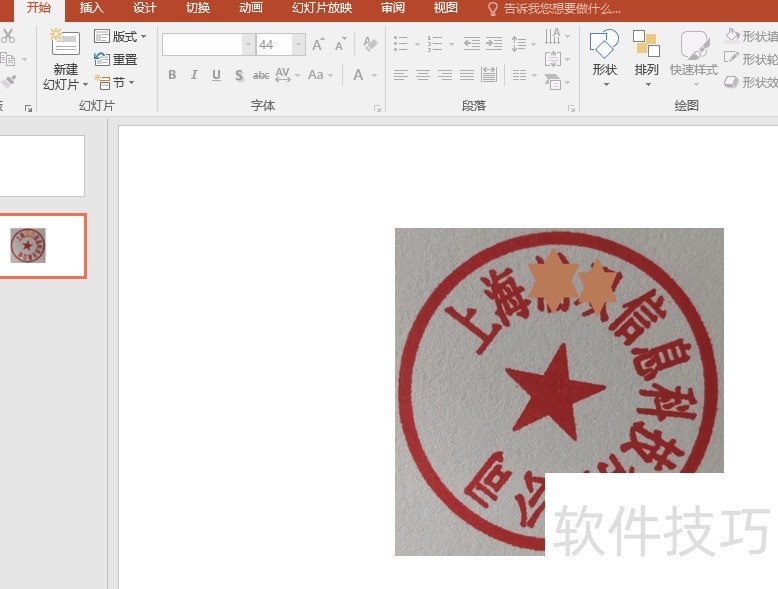Screen dimensions: 778x589
Task: Switch to the 视图 View tab
Action: coord(446,8)
